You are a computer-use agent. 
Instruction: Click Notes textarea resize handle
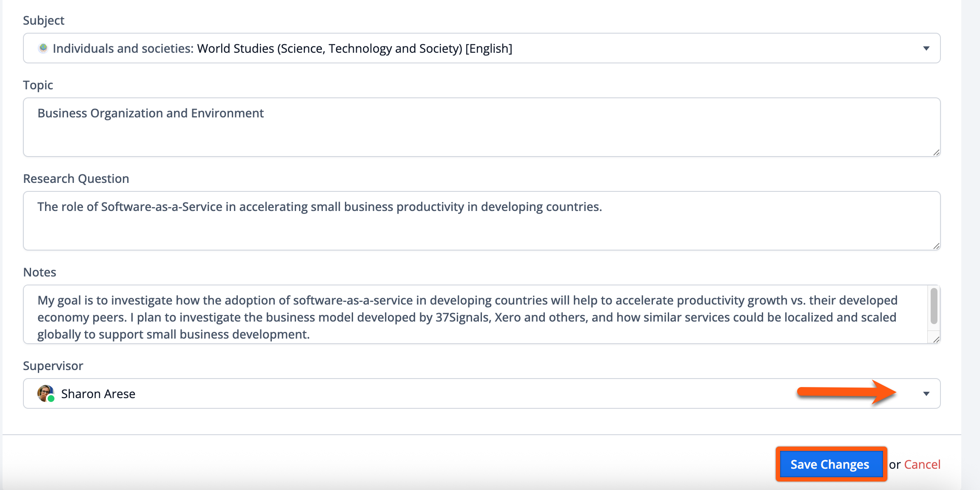click(x=936, y=339)
